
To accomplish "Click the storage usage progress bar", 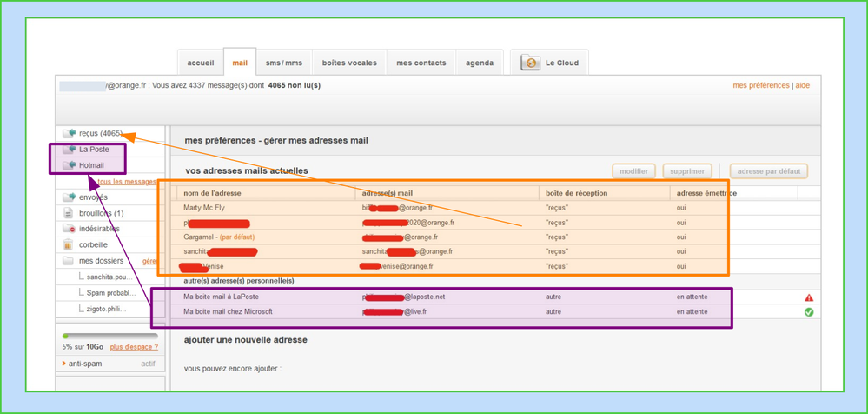I will (110, 336).
